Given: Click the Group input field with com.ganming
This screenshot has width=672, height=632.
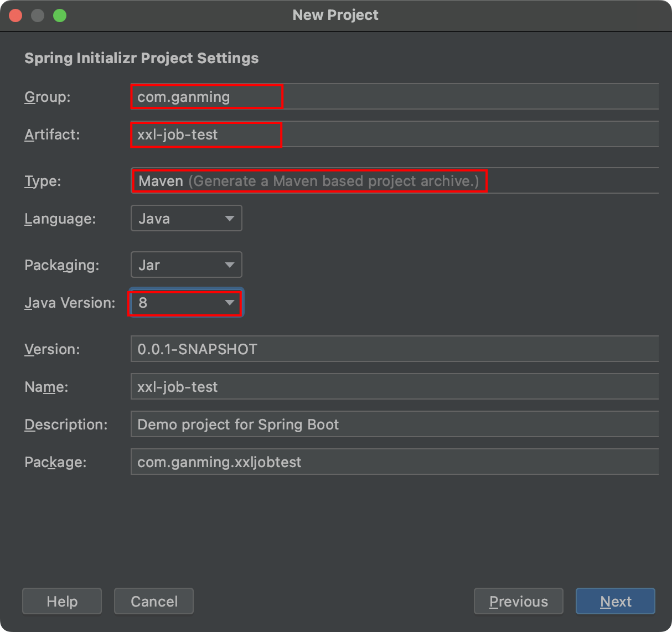Looking at the screenshot, I should [394, 97].
